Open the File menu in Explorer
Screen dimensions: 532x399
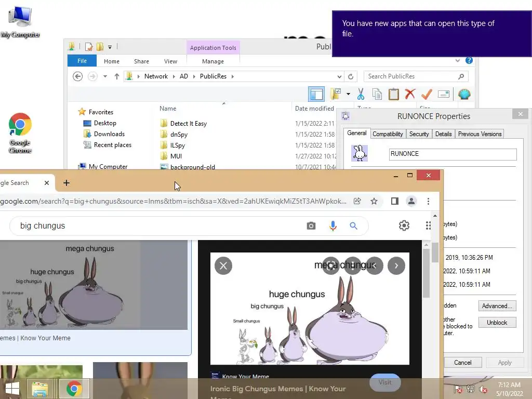(x=82, y=61)
